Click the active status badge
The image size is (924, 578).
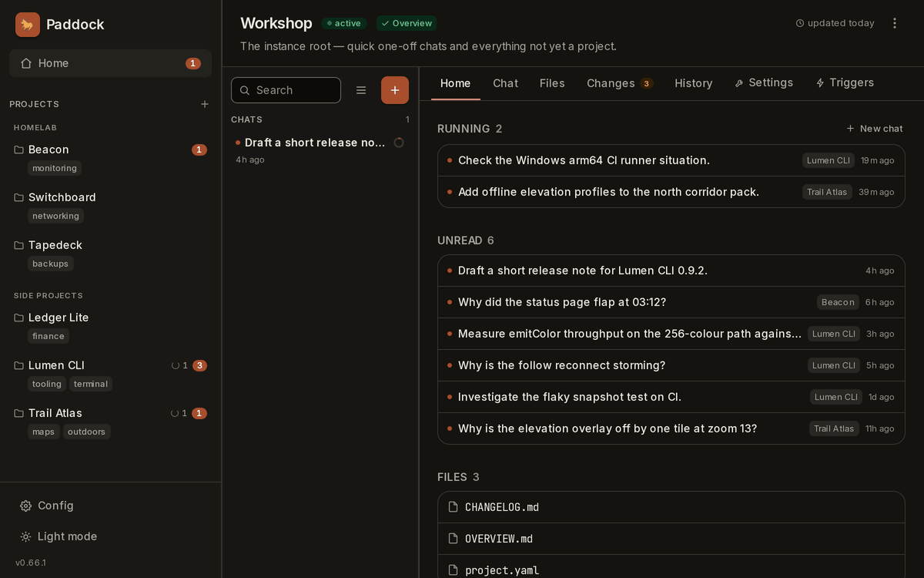pyautogui.click(x=344, y=23)
